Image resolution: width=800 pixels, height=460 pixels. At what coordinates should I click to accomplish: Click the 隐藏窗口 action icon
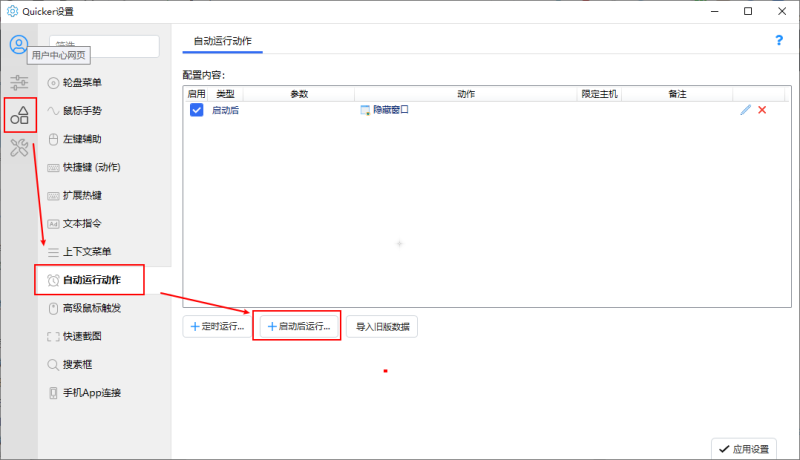(365, 110)
